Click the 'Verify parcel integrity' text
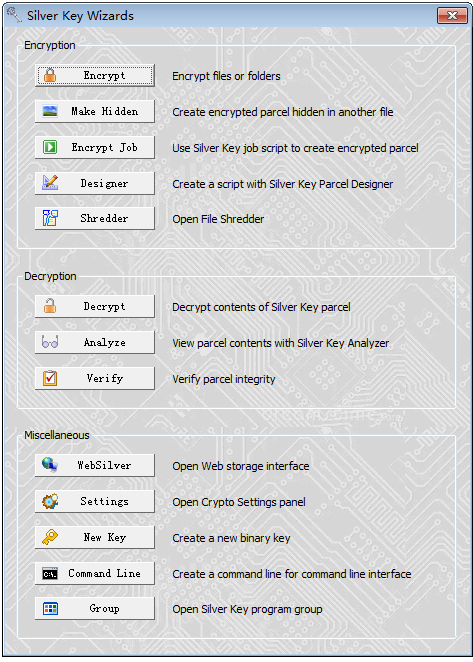This screenshot has width=473, height=662. click(224, 379)
